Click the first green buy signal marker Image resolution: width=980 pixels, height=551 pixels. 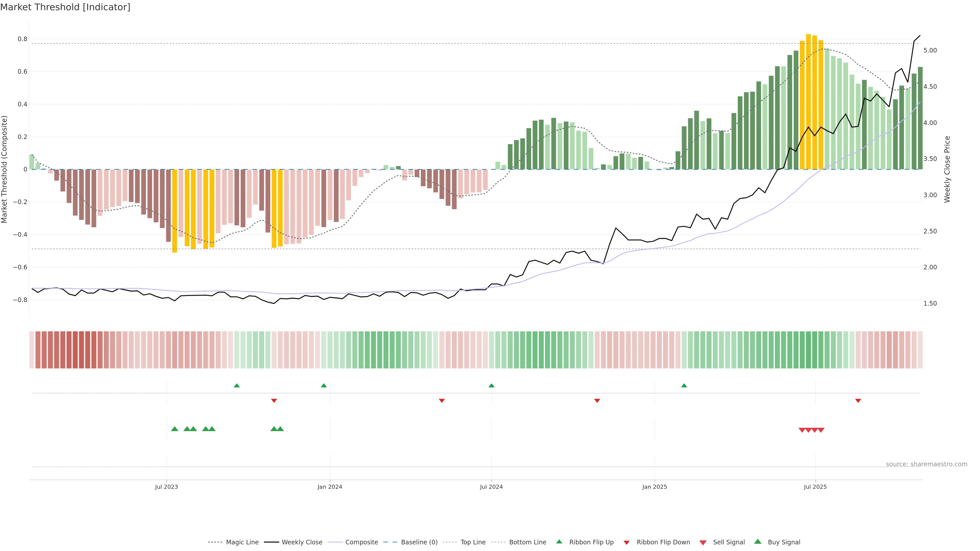click(x=175, y=429)
